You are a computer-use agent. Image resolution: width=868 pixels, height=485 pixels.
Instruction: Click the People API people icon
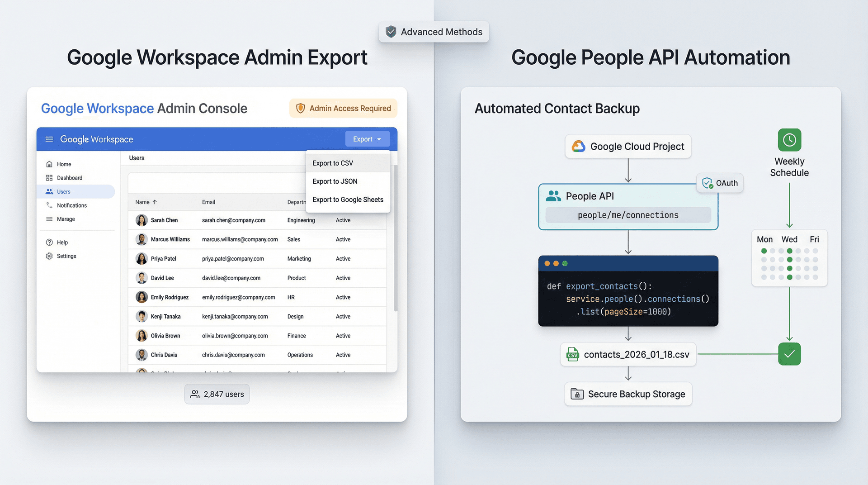(553, 195)
